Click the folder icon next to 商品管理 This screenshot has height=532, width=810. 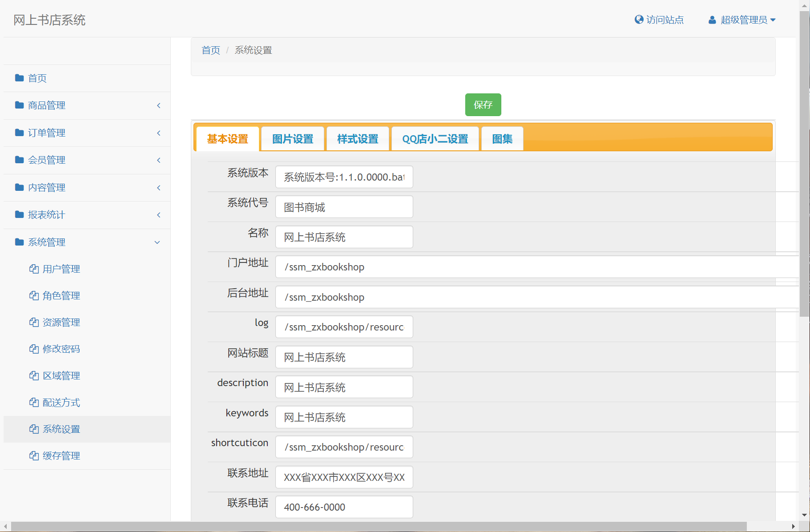19,105
